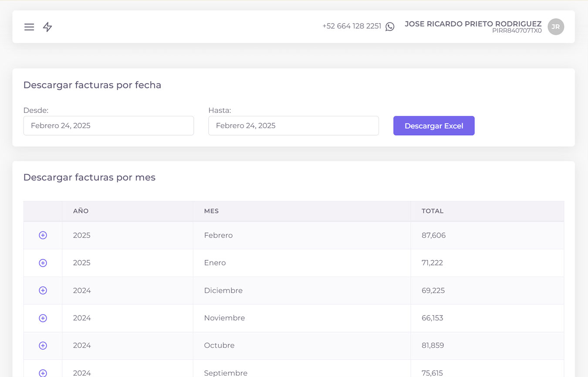Screen dimensions: 588x377
Task: Select the 87,606 total cell
Action: point(433,235)
